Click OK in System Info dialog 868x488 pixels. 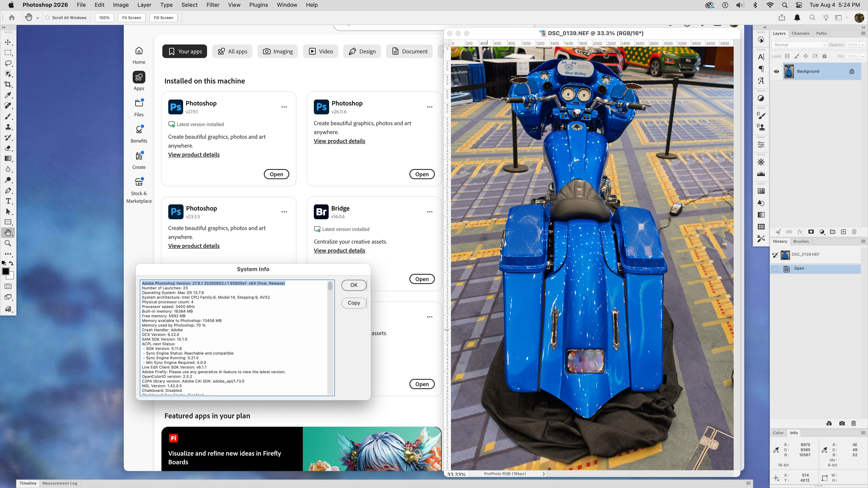tap(354, 285)
